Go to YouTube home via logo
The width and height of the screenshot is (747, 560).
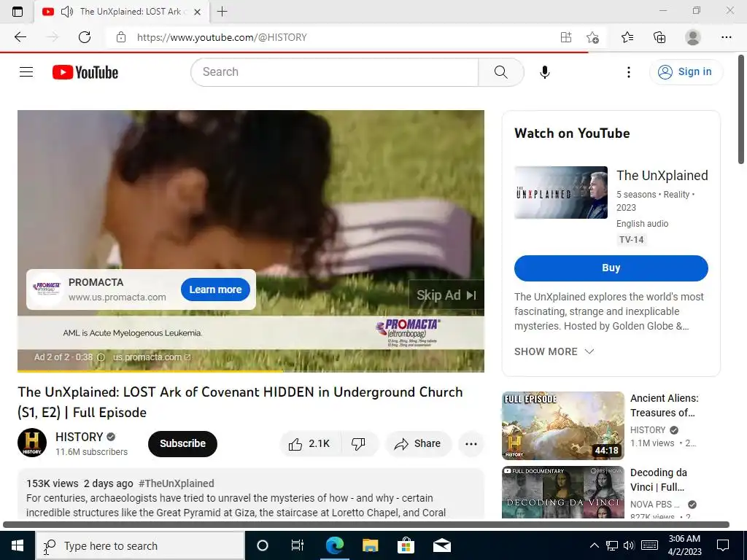(x=85, y=72)
